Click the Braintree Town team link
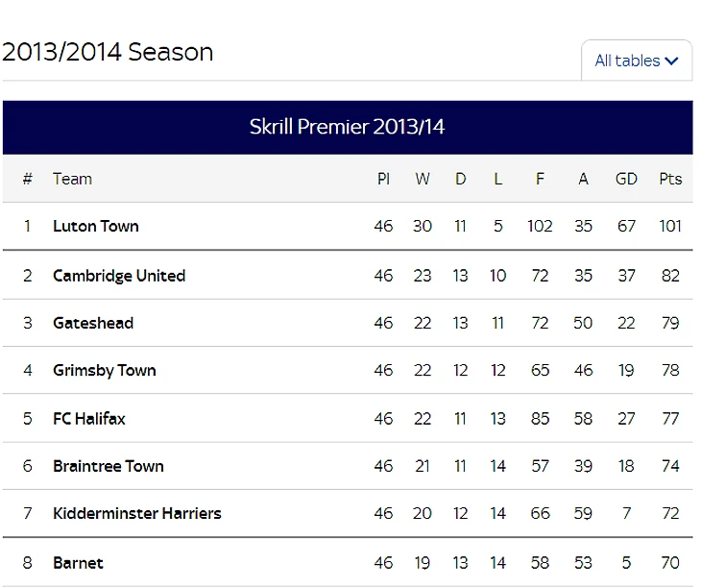 click(x=109, y=466)
